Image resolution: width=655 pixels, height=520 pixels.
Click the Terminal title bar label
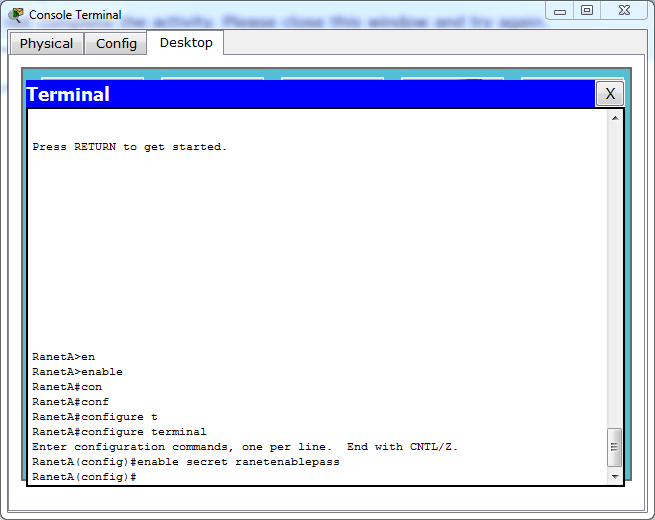pyautogui.click(x=68, y=94)
